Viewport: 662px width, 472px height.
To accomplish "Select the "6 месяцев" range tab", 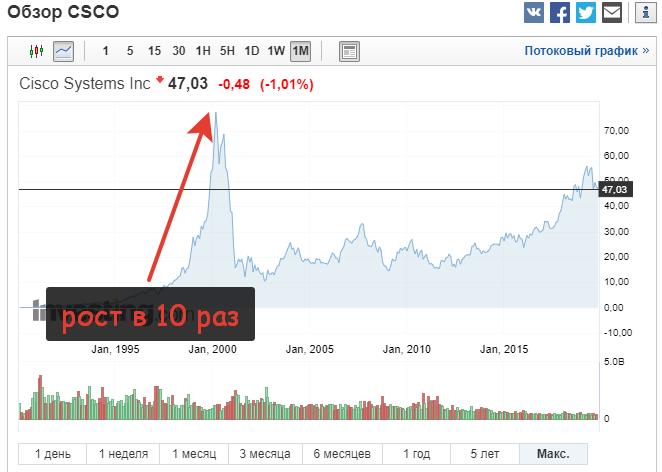I will click(343, 454).
